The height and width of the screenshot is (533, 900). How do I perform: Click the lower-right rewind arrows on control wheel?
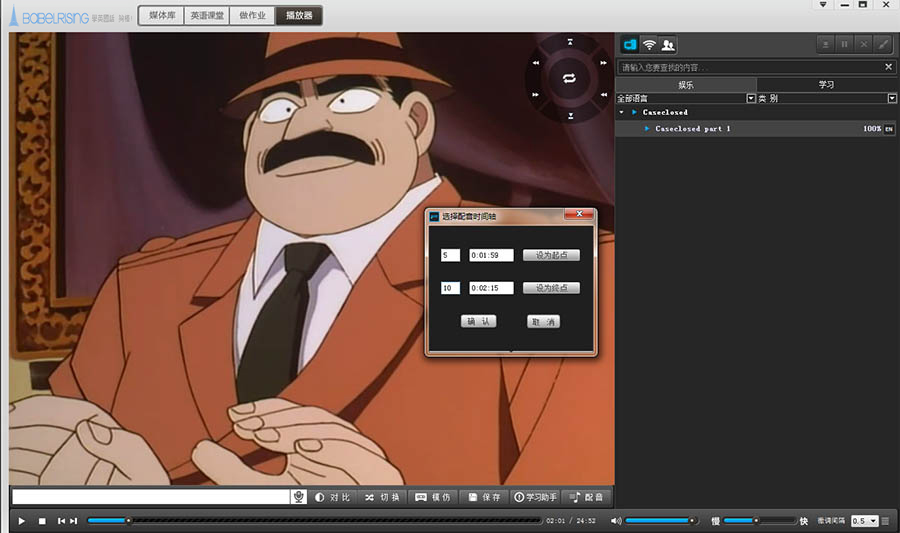tap(604, 95)
